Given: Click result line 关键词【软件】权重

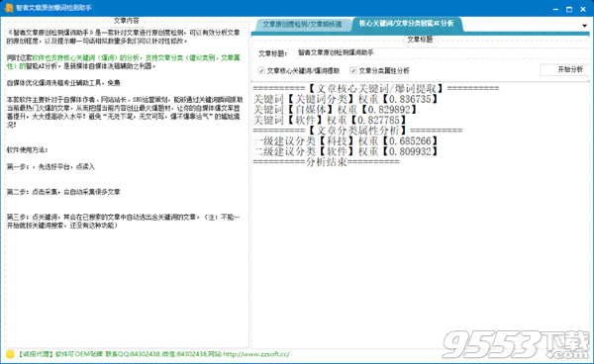Looking at the screenshot, I should (x=330, y=120).
